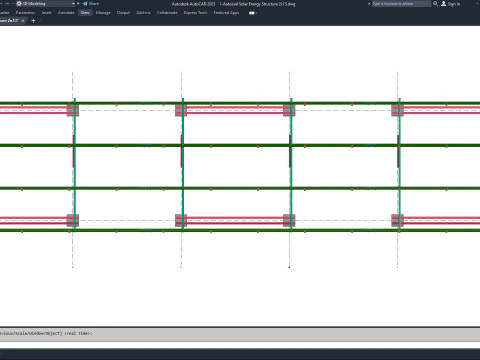Click the Sign In user icon
This screenshot has height=360, width=480.
coord(444,4)
